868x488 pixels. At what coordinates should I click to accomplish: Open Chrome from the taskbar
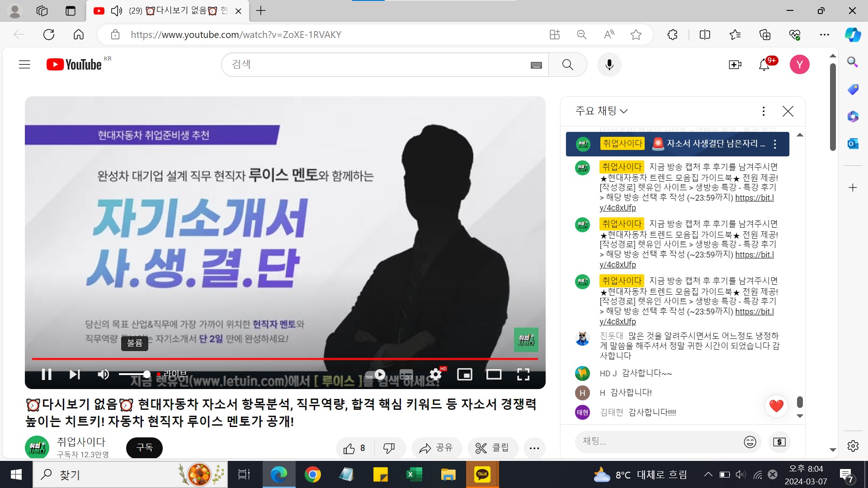(312, 474)
